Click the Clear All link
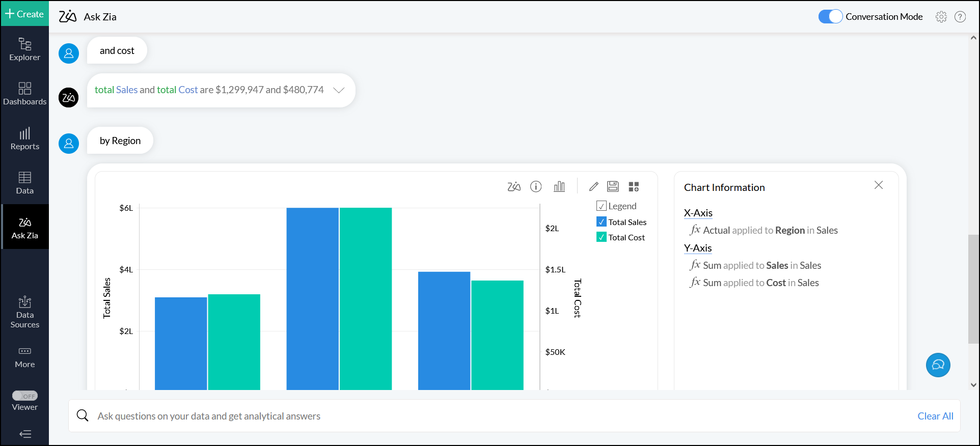 coord(935,416)
